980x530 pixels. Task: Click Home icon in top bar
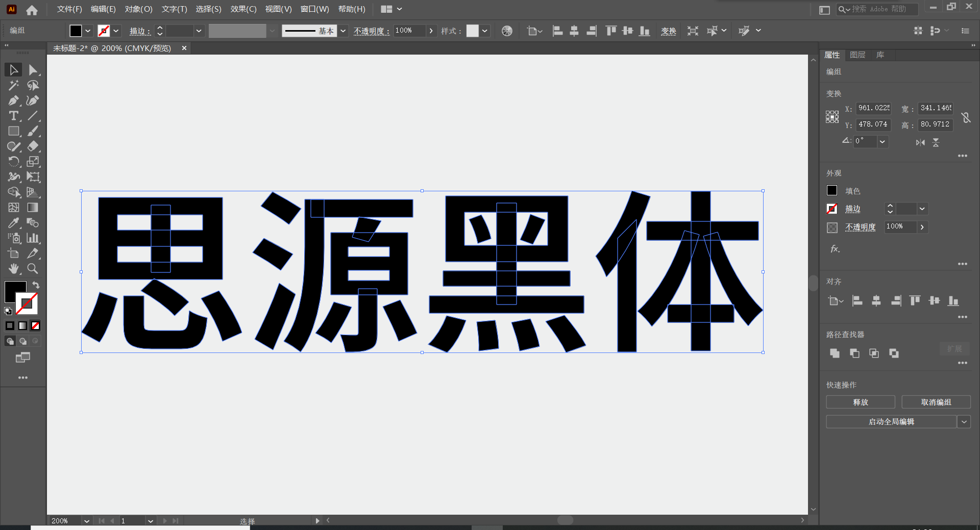pyautogui.click(x=32, y=10)
